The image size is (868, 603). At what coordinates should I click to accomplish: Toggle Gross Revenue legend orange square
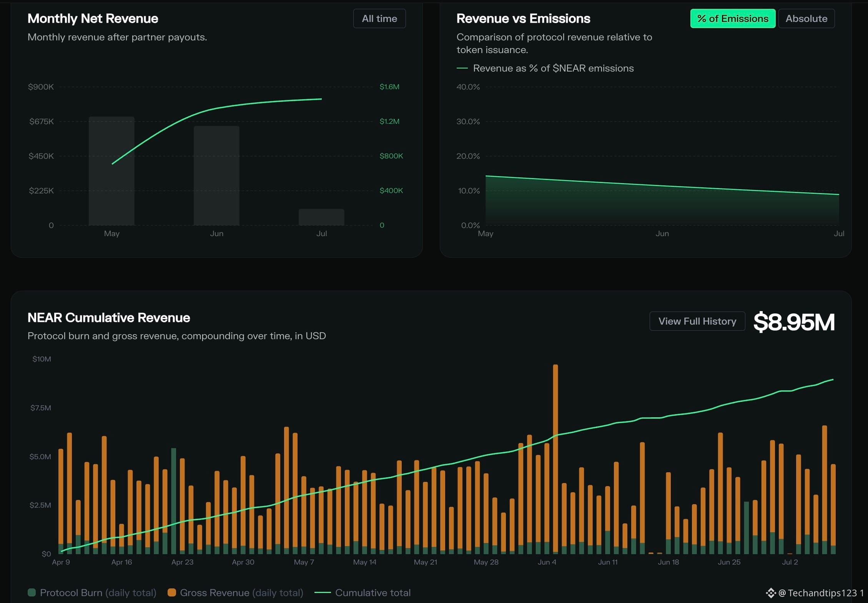172,593
